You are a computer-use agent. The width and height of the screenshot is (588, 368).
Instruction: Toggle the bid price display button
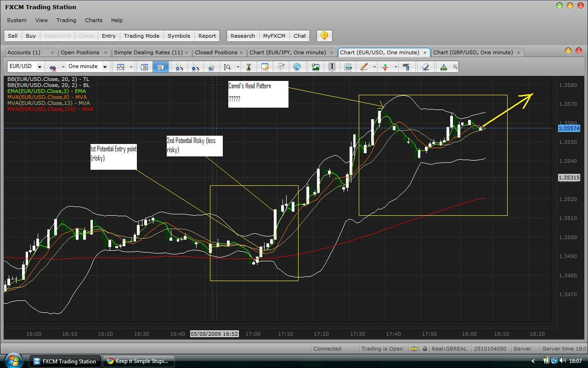coord(144,67)
